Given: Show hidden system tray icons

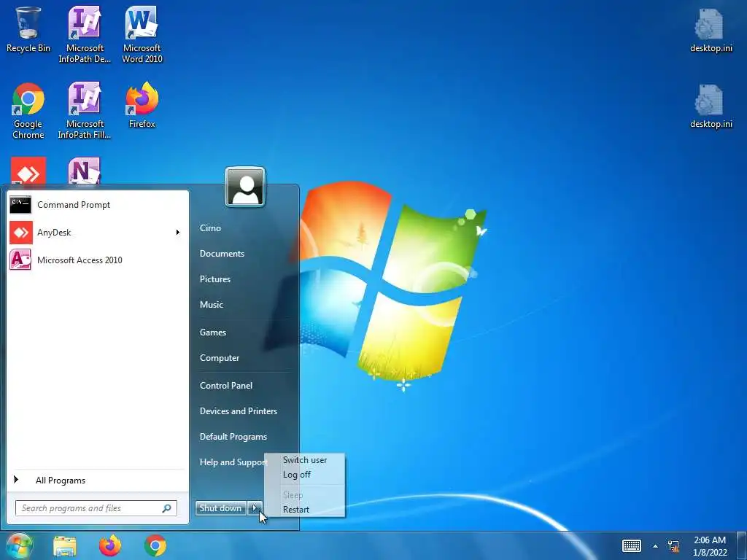Looking at the screenshot, I should click(x=655, y=546).
